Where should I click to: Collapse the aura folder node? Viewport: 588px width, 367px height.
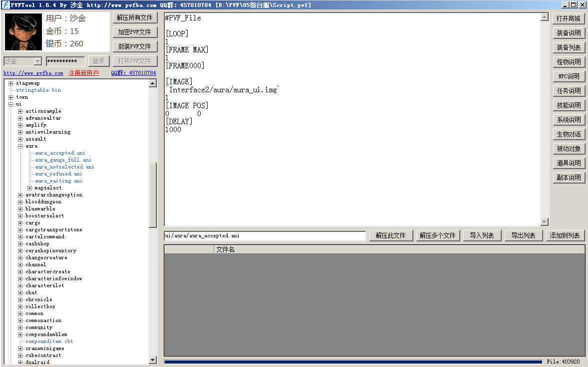(20, 146)
